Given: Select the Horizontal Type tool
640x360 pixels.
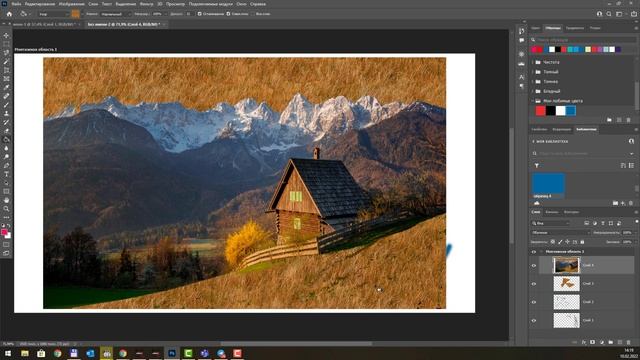Looking at the screenshot, I should tap(6, 174).
